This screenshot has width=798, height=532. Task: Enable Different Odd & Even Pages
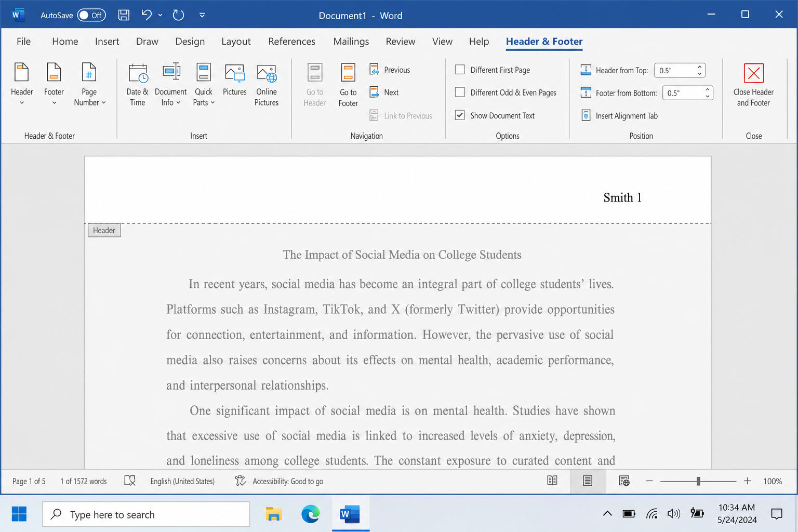[x=460, y=92]
